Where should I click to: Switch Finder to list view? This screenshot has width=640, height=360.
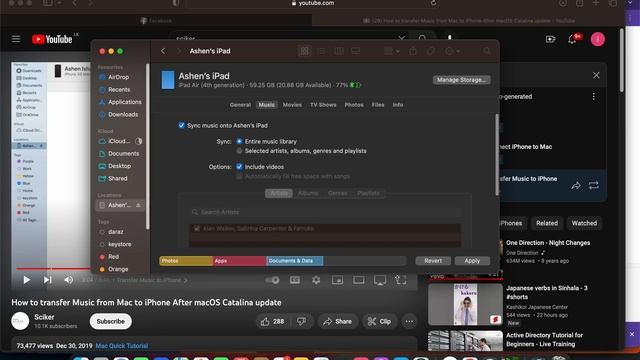click(x=322, y=51)
